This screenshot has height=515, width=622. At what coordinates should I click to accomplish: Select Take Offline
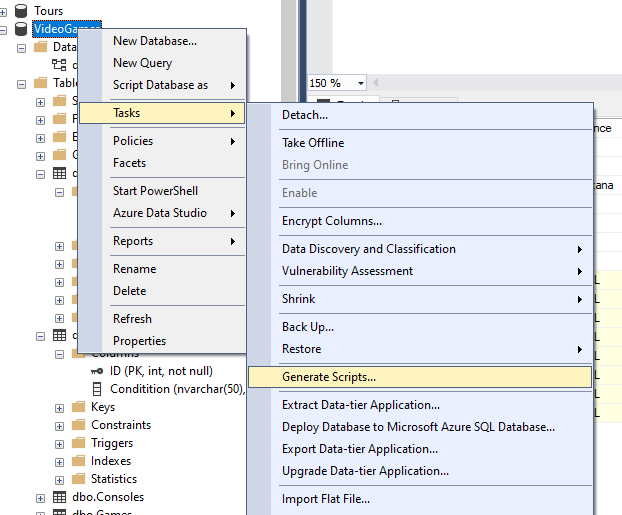pos(420,143)
